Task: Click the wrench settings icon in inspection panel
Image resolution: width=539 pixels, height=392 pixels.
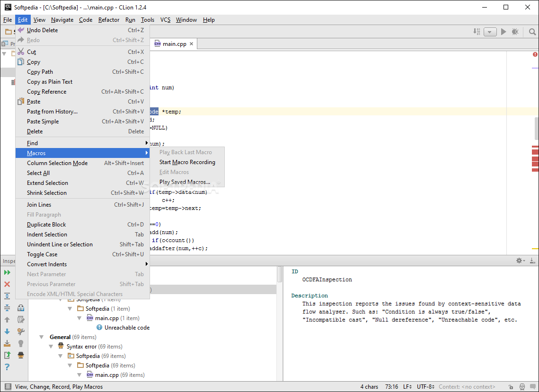Action: [x=21, y=331]
